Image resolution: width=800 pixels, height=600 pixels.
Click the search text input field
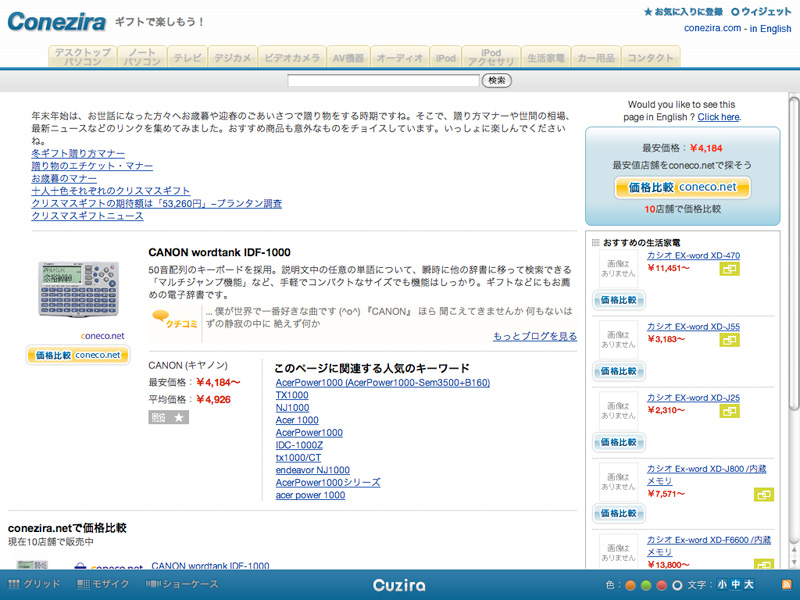pos(383,80)
